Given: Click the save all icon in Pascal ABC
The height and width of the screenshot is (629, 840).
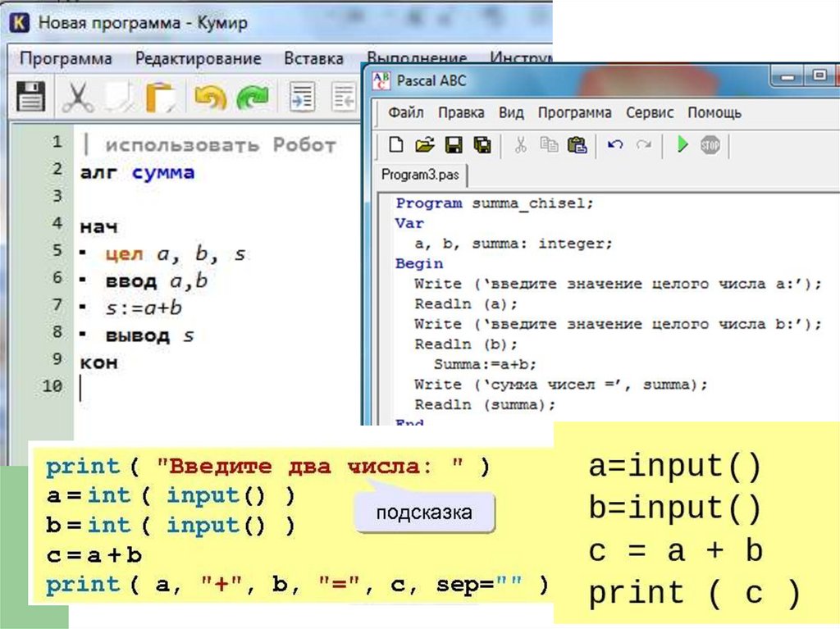Looking at the screenshot, I should (x=482, y=144).
